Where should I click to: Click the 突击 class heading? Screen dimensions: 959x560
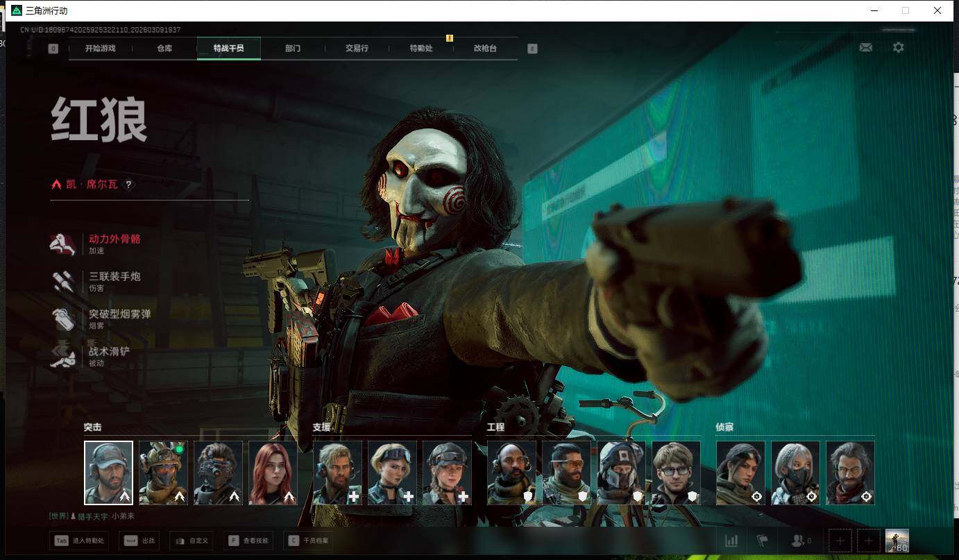(x=92, y=427)
